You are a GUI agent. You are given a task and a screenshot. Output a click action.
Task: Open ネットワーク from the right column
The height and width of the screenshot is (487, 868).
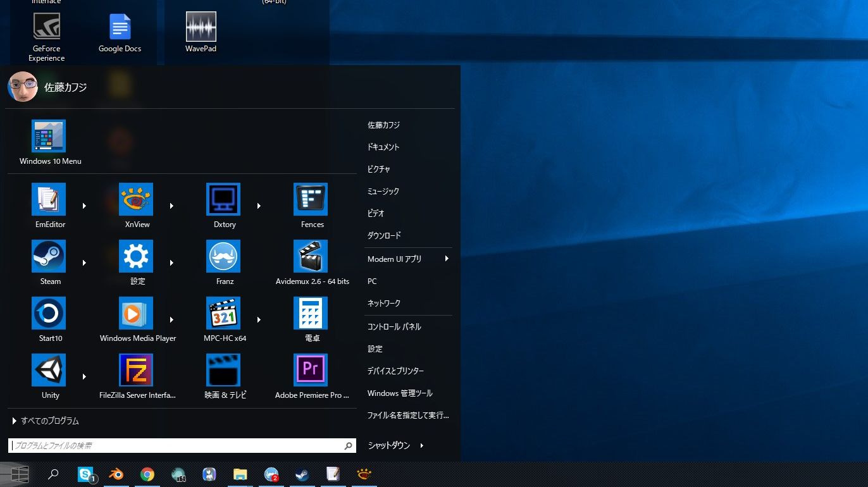point(384,303)
